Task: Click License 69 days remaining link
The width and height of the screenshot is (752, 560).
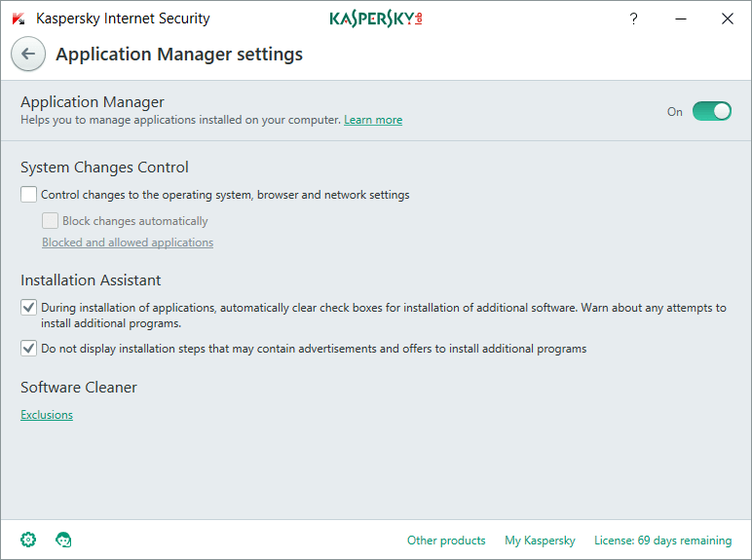Action: [x=662, y=541]
